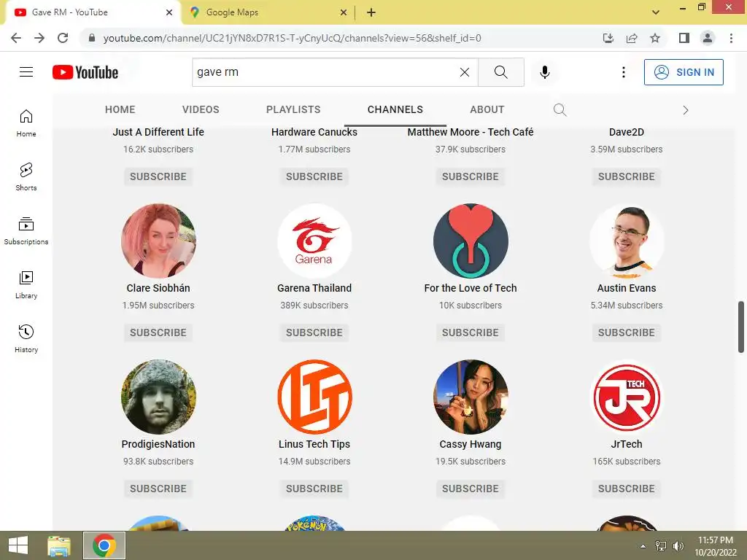Screen dimensions: 747x560
Task: Open For the Love of Tech avatar
Action: 471,241
